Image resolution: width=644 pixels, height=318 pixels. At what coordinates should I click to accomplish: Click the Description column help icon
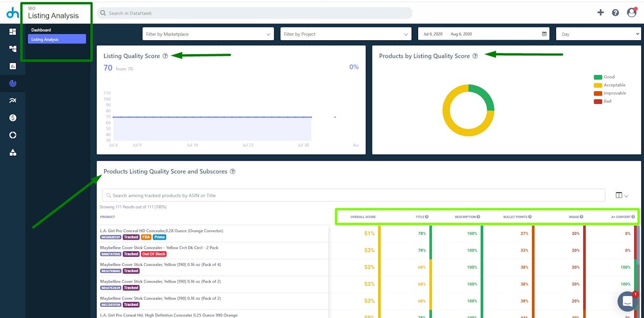(x=478, y=217)
